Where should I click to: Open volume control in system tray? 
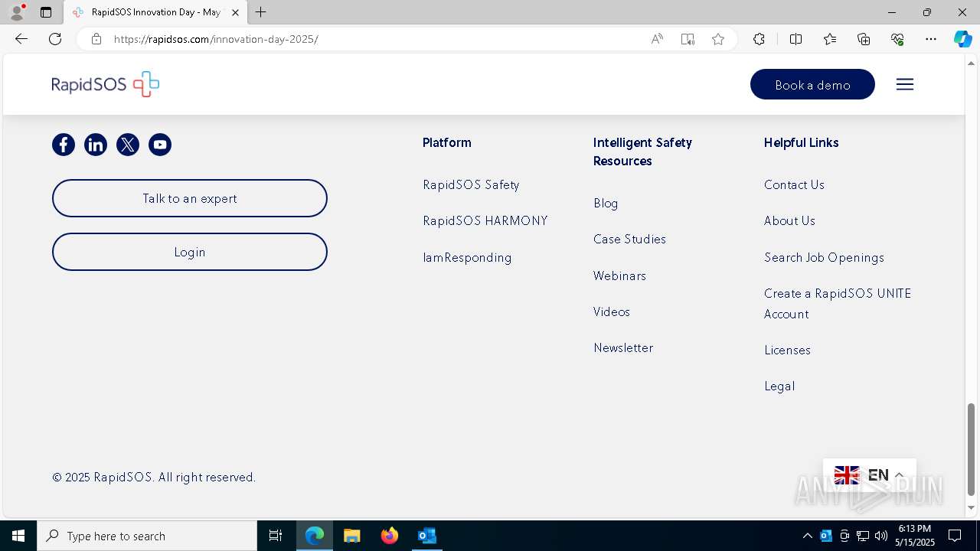pyautogui.click(x=880, y=536)
